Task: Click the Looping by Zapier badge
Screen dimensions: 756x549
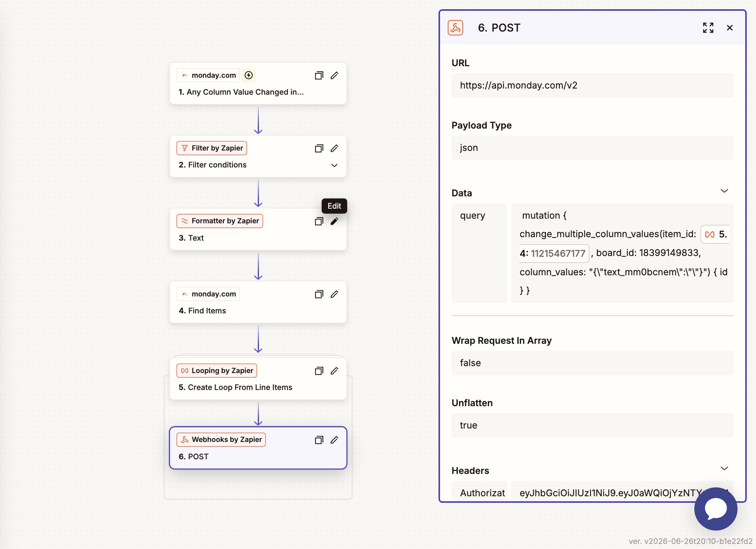Action: 217,370
